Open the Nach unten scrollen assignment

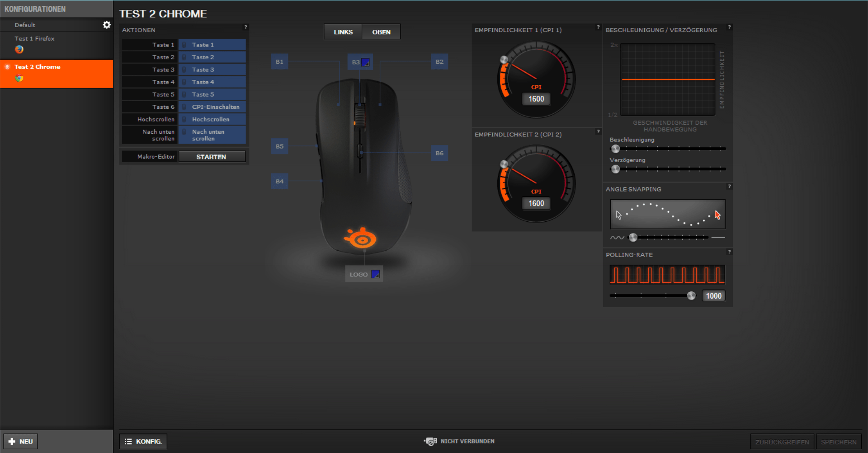pos(212,135)
